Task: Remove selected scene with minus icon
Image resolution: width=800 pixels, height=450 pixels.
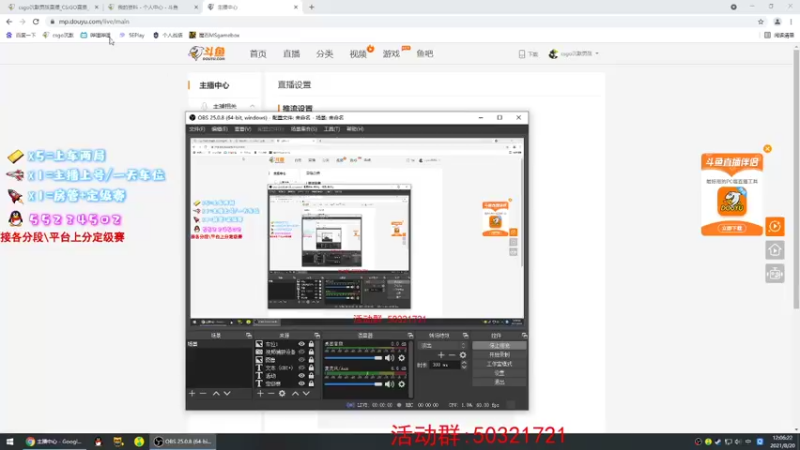Action: click(203, 393)
